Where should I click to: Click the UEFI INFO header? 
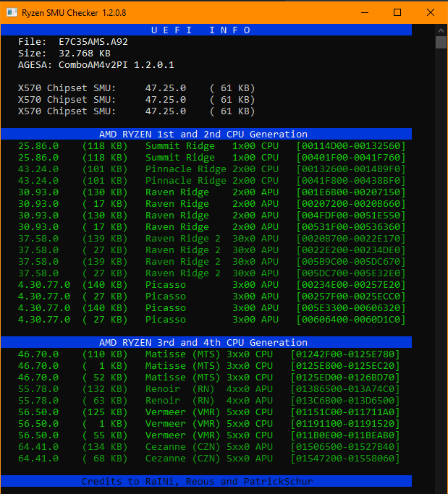pos(206,30)
